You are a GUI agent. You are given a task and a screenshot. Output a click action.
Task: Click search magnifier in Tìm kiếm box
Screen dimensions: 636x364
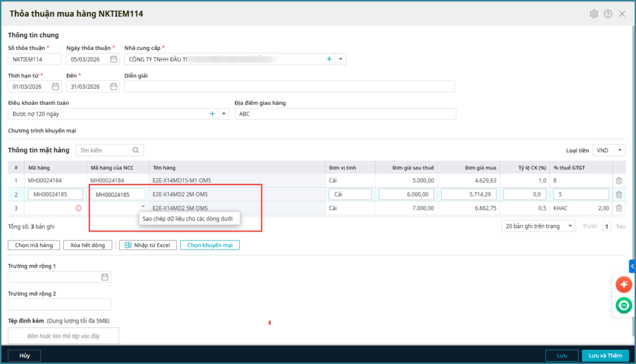(136, 150)
